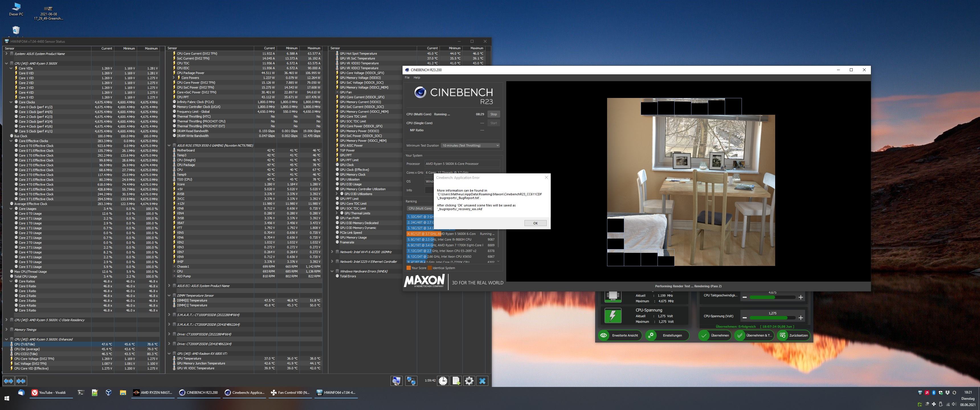980x410 pixels.
Task: Click the Wi-Fi network tray icon
Action: point(948,404)
